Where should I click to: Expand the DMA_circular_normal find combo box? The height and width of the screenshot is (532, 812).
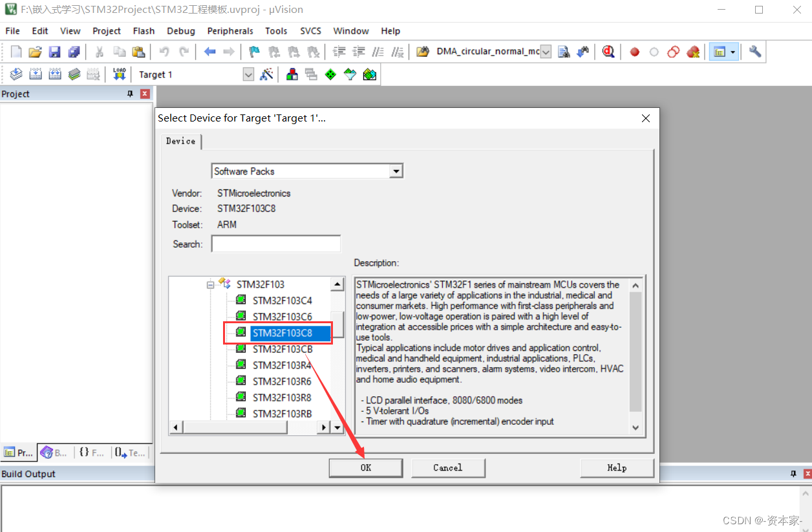pos(546,52)
